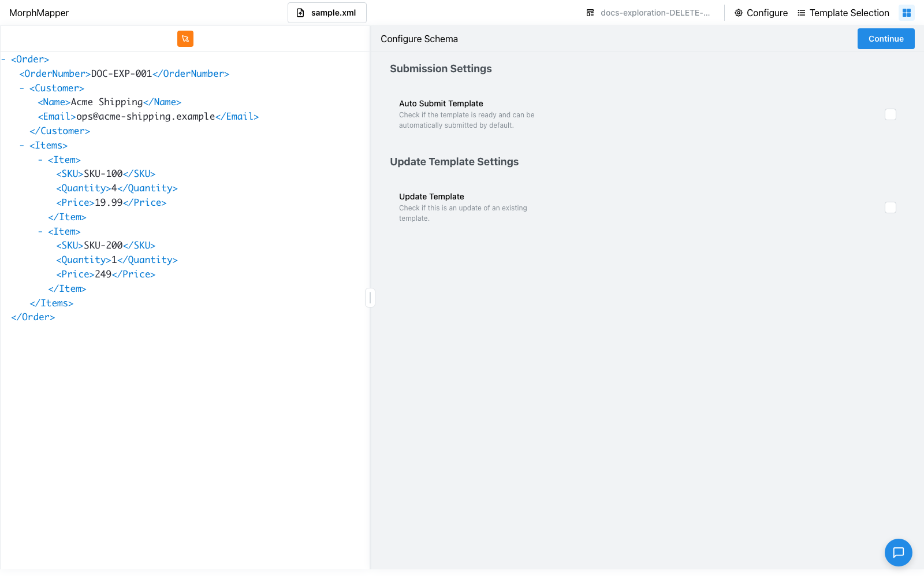
Task: Open the Configure menu item
Action: tap(761, 13)
